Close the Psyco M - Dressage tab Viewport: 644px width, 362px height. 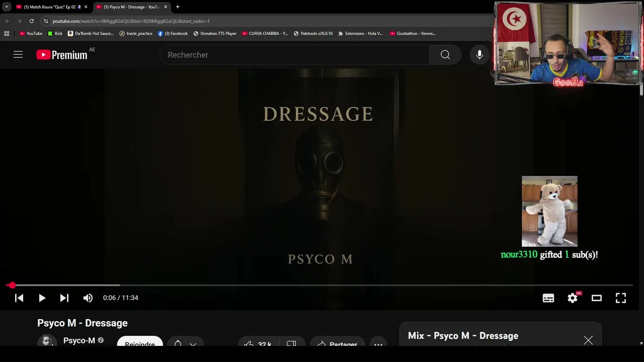tap(166, 7)
